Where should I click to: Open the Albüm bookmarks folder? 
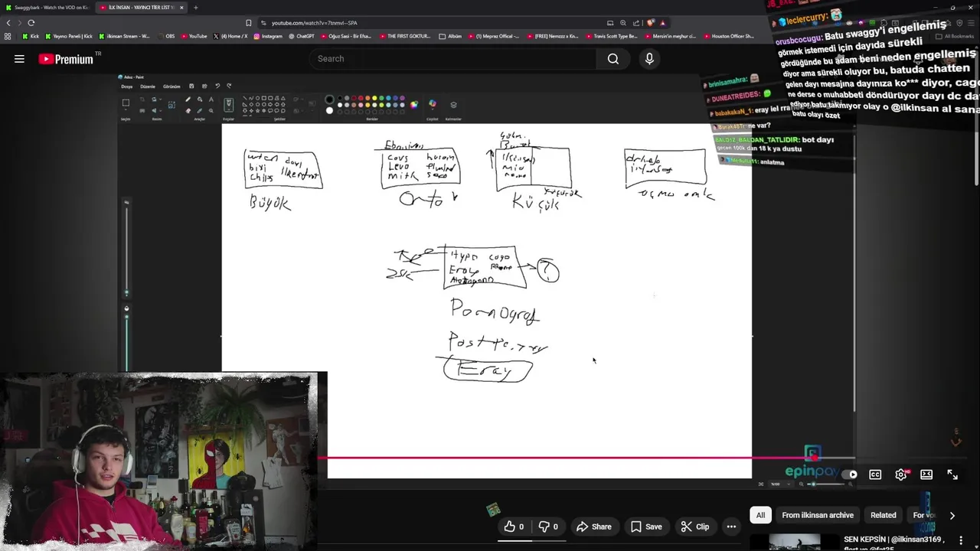tap(451, 36)
